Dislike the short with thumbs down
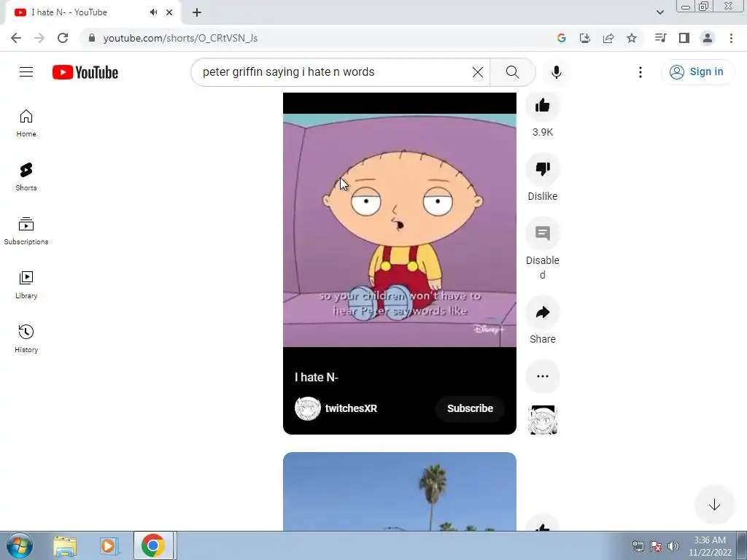The width and height of the screenshot is (747, 560). tap(543, 168)
